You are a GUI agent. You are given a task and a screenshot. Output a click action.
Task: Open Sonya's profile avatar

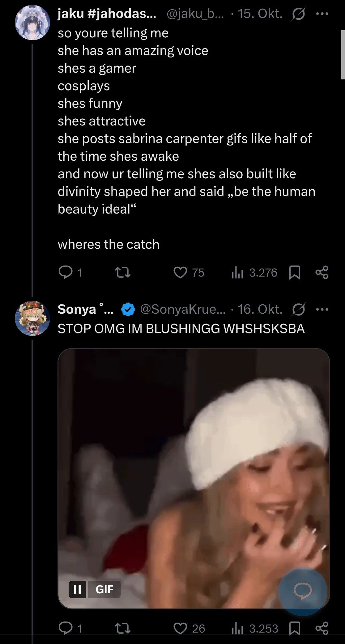32,318
